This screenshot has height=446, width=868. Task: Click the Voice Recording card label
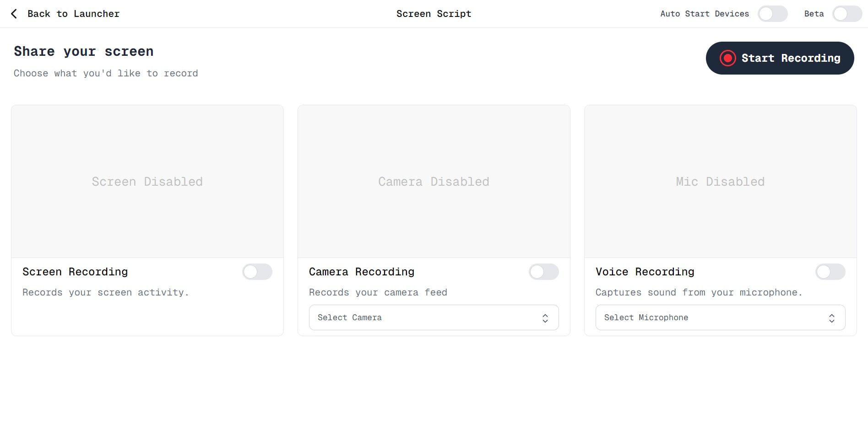tap(645, 272)
